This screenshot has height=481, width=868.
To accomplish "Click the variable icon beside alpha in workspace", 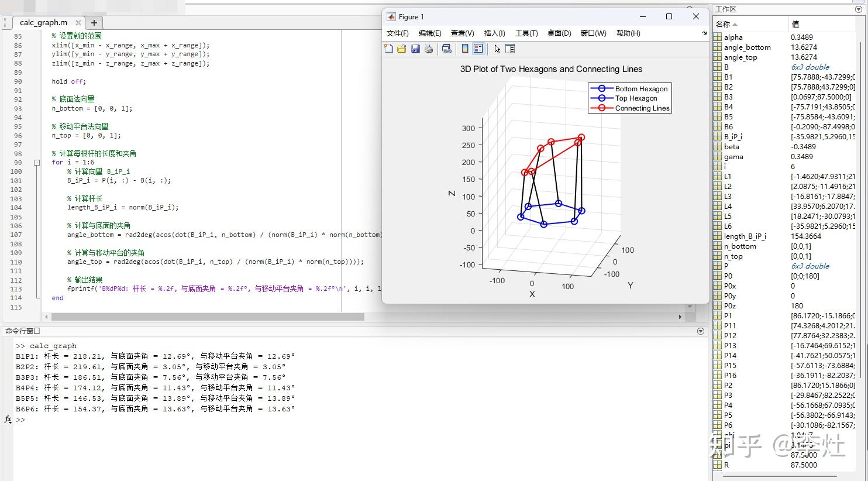I will pyautogui.click(x=718, y=37).
